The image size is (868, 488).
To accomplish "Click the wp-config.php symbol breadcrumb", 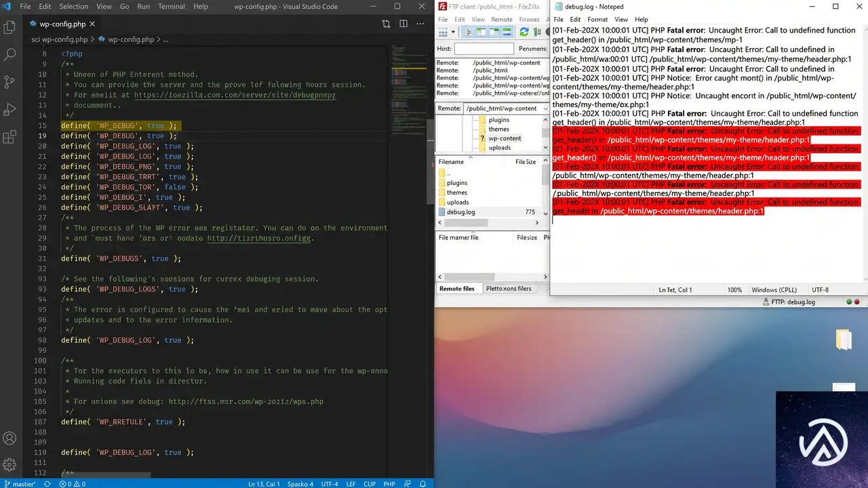I will [x=126, y=39].
